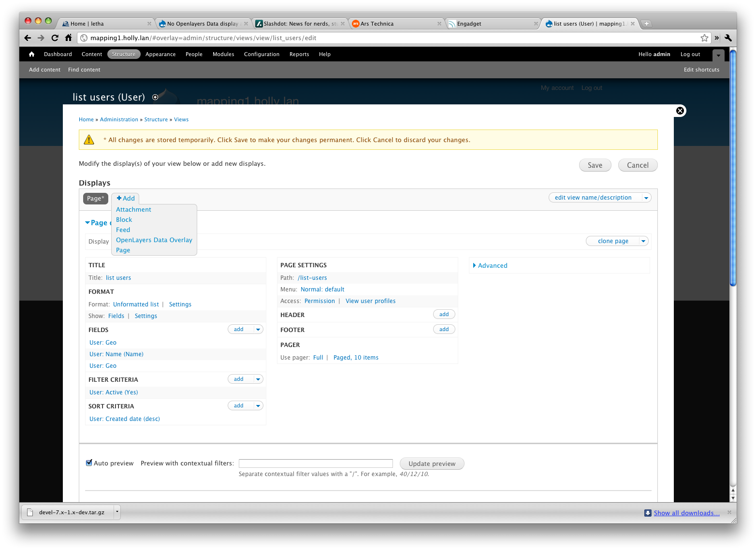Click the contextual filters preview input field
The image size is (756, 550).
(x=316, y=463)
